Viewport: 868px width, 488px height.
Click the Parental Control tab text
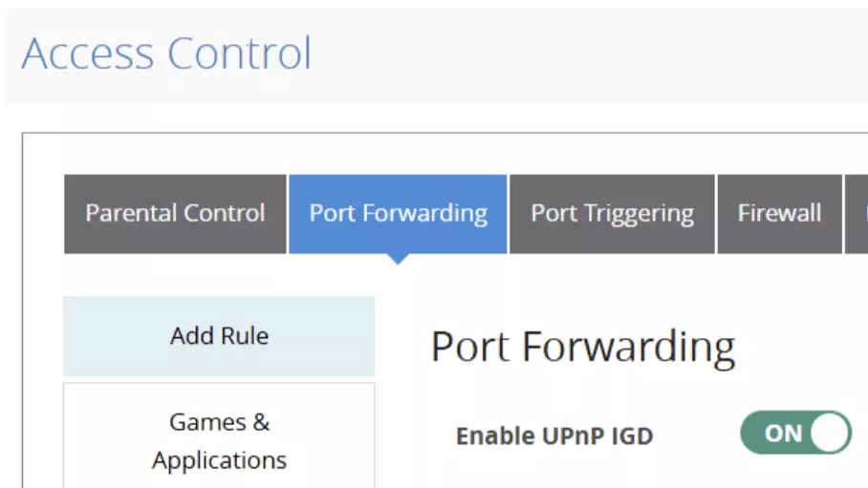pos(175,214)
